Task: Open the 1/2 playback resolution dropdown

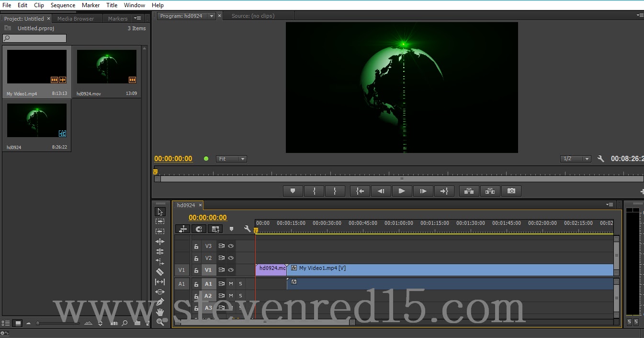Action: [x=576, y=159]
